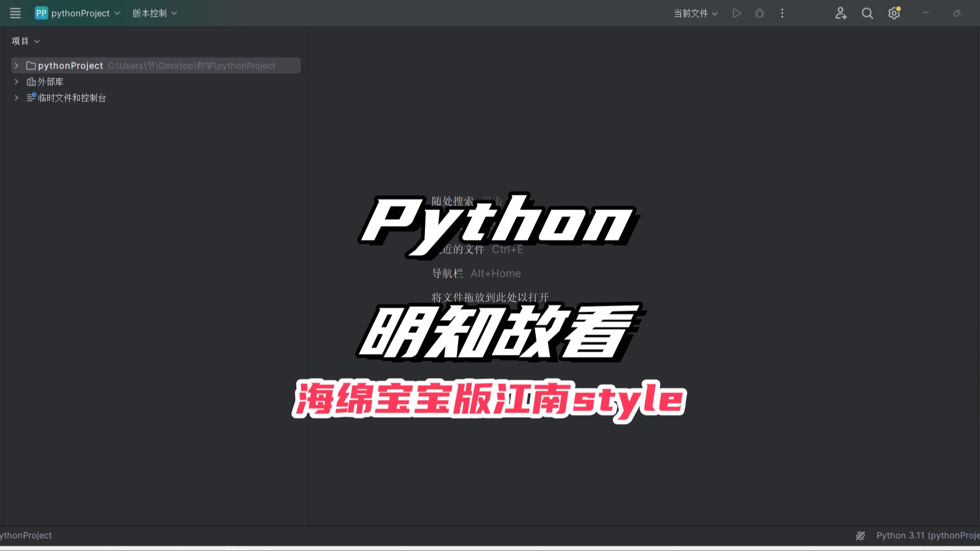Expand the 临时文件和控制台 tree node
Viewport: 980px width, 551px height.
pos(17,97)
